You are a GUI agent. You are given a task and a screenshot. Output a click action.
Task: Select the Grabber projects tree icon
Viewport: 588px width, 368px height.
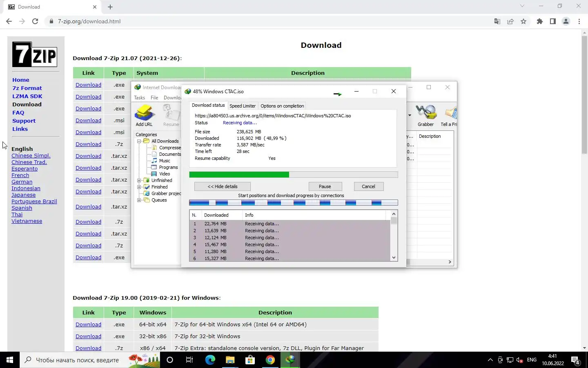(147, 193)
